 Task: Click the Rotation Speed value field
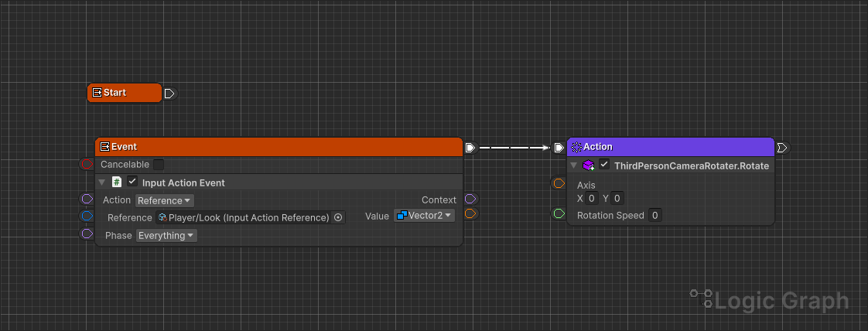pos(654,216)
